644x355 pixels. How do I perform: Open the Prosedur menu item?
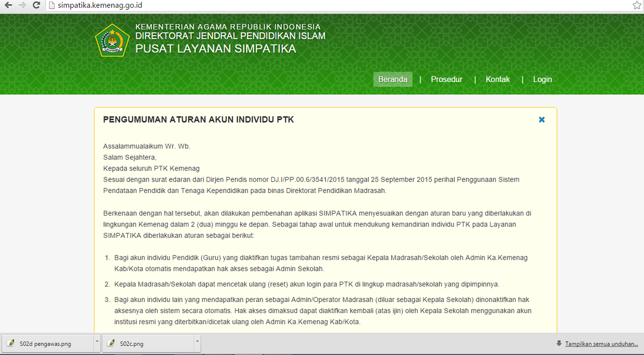click(446, 79)
